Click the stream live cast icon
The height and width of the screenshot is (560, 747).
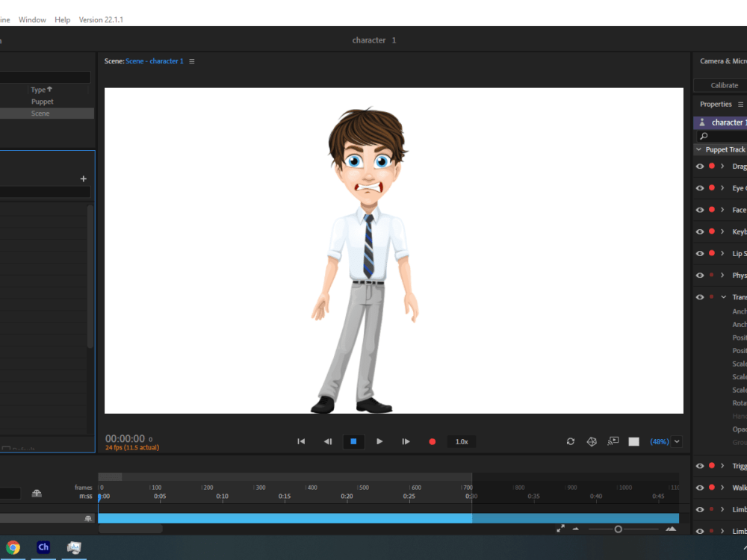tap(613, 441)
